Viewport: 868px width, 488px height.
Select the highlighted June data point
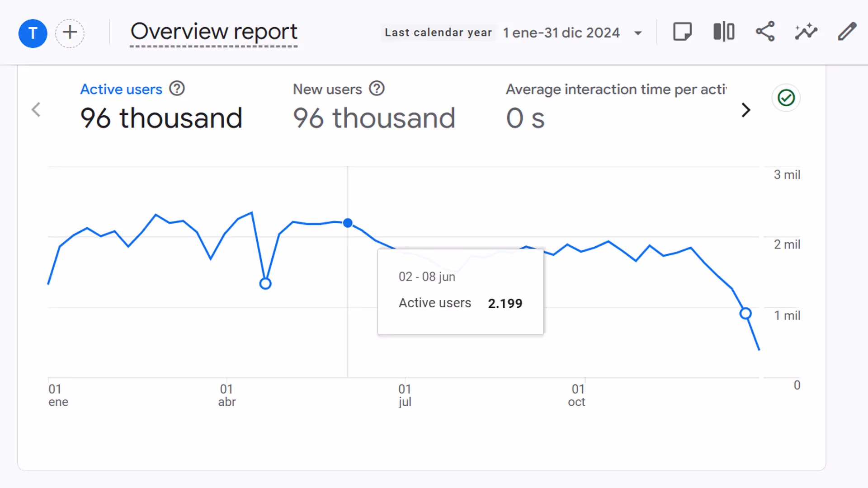tap(347, 223)
